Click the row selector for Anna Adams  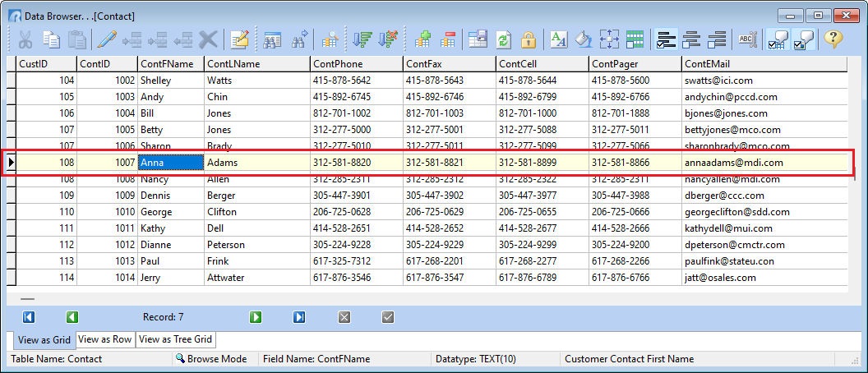[x=11, y=163]
